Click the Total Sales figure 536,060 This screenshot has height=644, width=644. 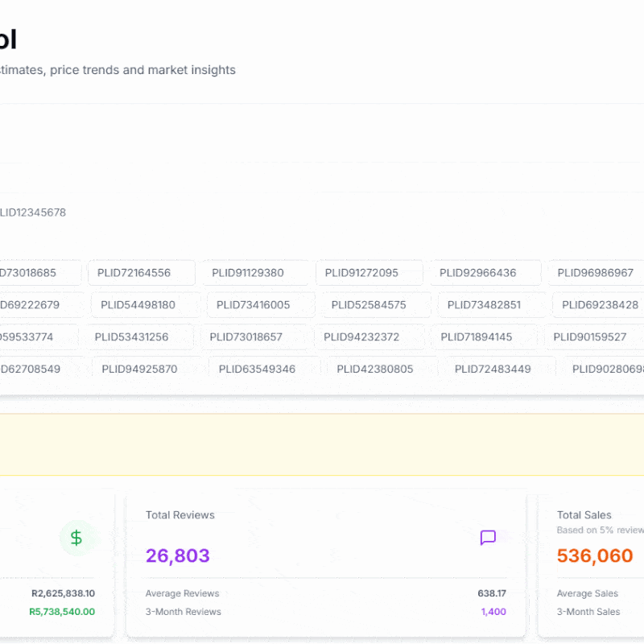pyautogui.click(x=596, y=555)
